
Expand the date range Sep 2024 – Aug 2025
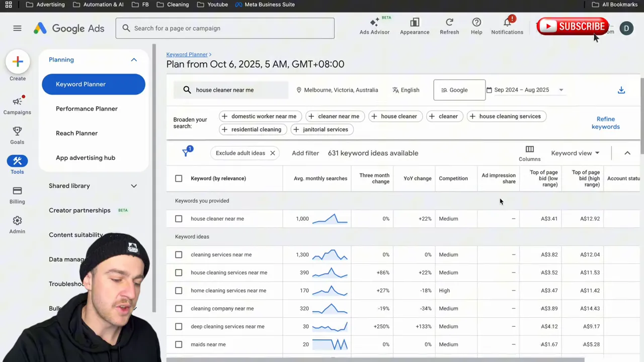[x=526, y=90]
